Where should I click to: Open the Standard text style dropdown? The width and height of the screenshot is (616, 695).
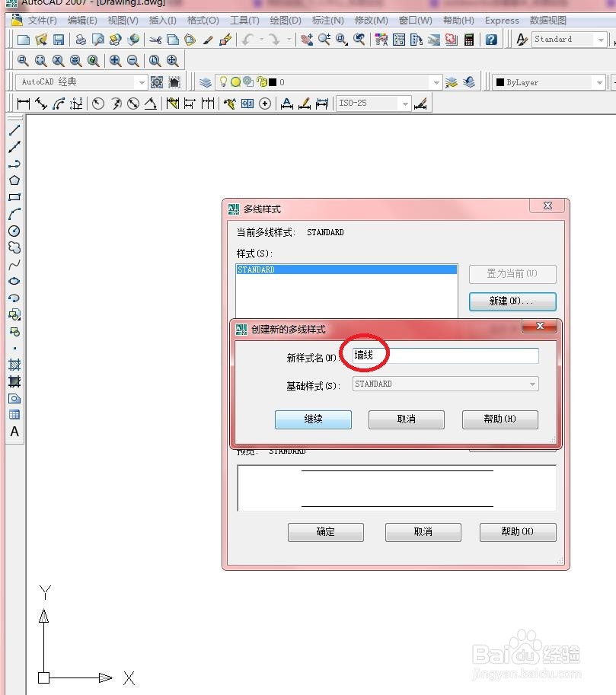[x=601, y=40]
